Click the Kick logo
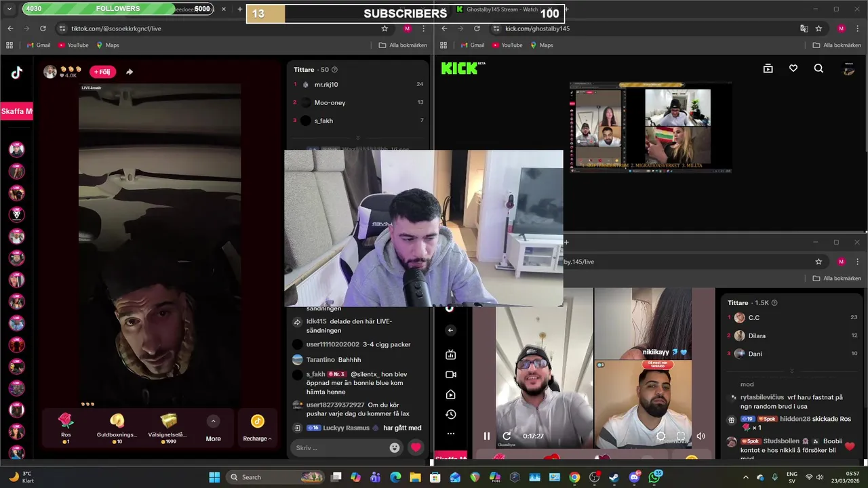Screen dimensions: 868x488 (462, 68)
